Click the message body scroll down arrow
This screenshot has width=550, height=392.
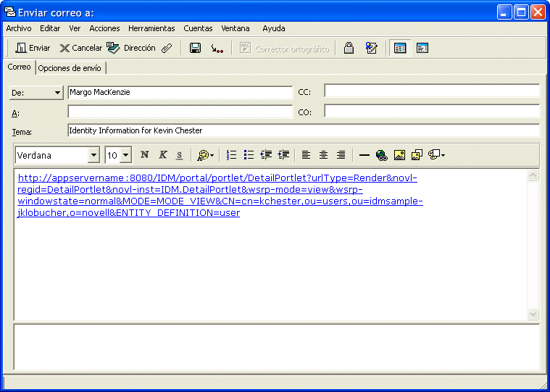533,314
